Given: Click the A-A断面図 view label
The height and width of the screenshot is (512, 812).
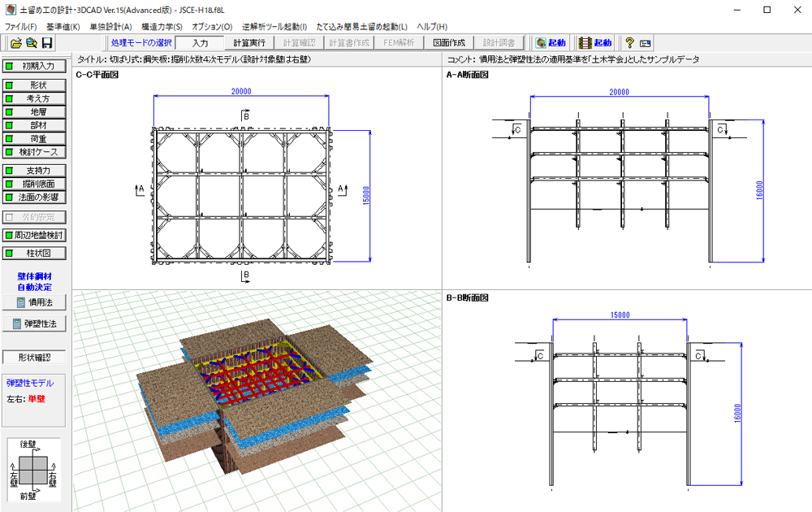Looking at the screenshot, I should [468, 75].
